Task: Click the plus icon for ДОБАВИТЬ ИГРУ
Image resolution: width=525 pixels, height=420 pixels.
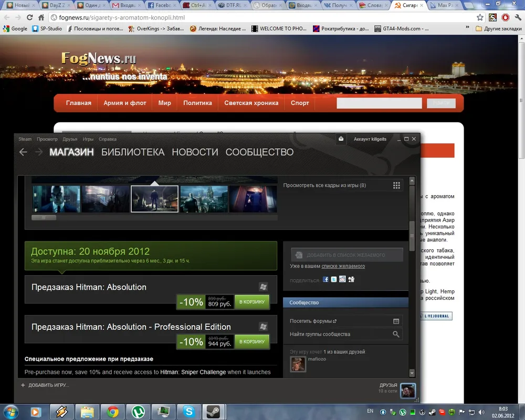Action: coord(23,385)
